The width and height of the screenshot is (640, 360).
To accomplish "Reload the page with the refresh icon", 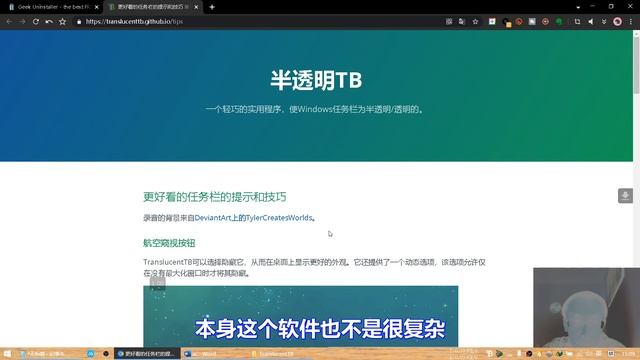I will (x=36, y=22).
